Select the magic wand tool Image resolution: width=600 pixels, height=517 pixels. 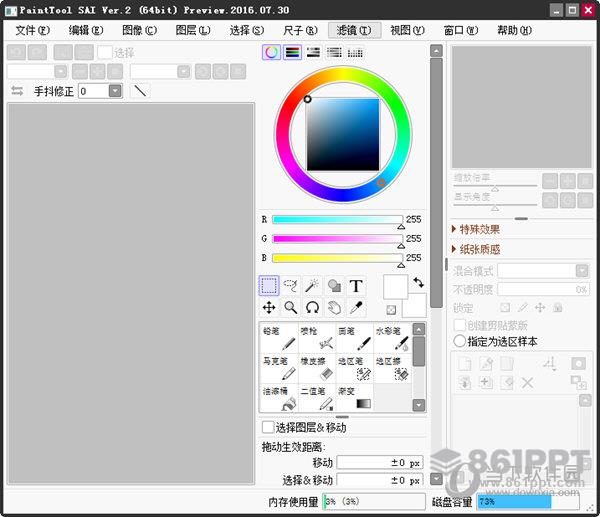click(312, 285)
